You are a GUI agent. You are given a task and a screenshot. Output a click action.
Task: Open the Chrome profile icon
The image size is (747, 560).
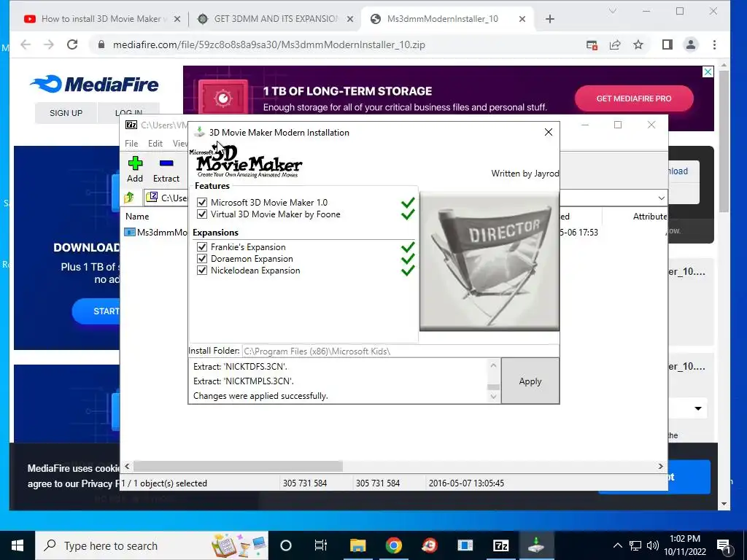click(690, 44)
